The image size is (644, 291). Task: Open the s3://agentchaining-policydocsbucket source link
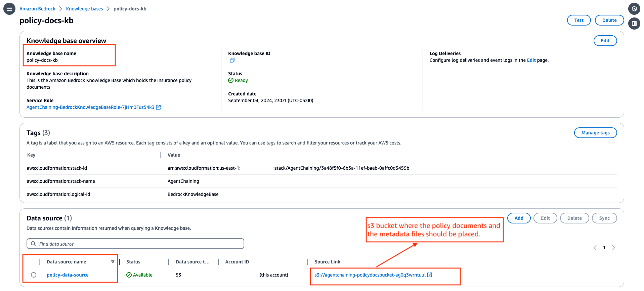pos(370,275)
